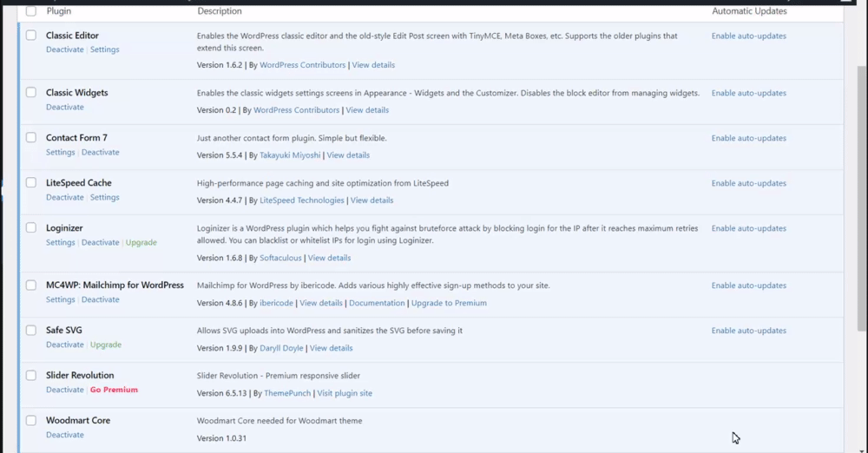Tick the select-all checkbox beside Plugin header
Image resolution: width=868 pixels, height=453 pixels.
[x=31, y=10]
